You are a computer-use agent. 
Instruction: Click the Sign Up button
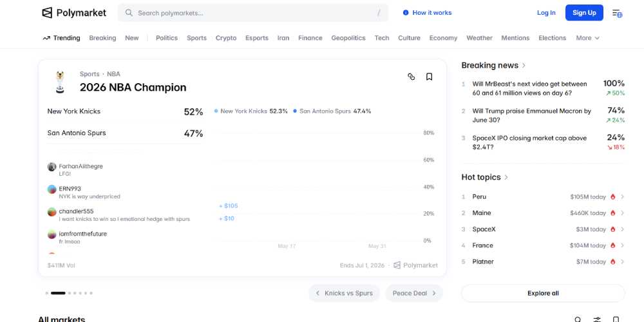[584, 13]
